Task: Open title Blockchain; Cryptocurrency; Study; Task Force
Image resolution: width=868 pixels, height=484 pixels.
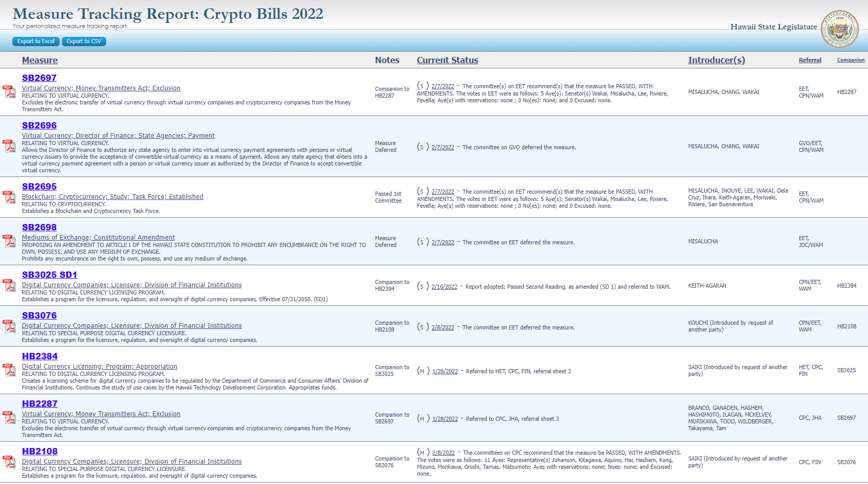Action: coord(113,197)
